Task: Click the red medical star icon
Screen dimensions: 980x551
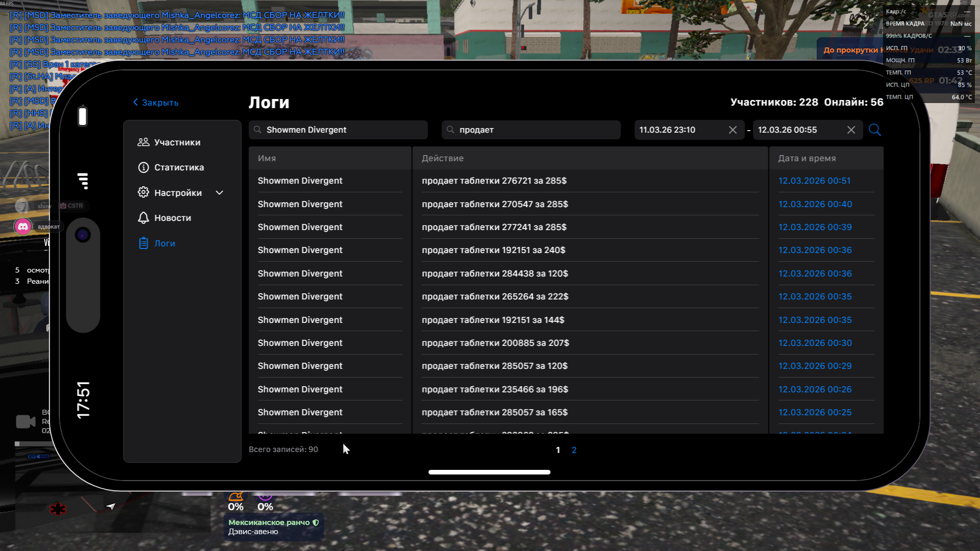Action: [58, 508]
